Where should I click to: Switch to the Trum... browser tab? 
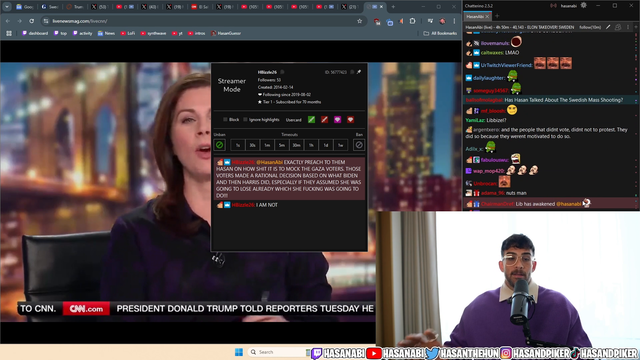coord(75,7)
